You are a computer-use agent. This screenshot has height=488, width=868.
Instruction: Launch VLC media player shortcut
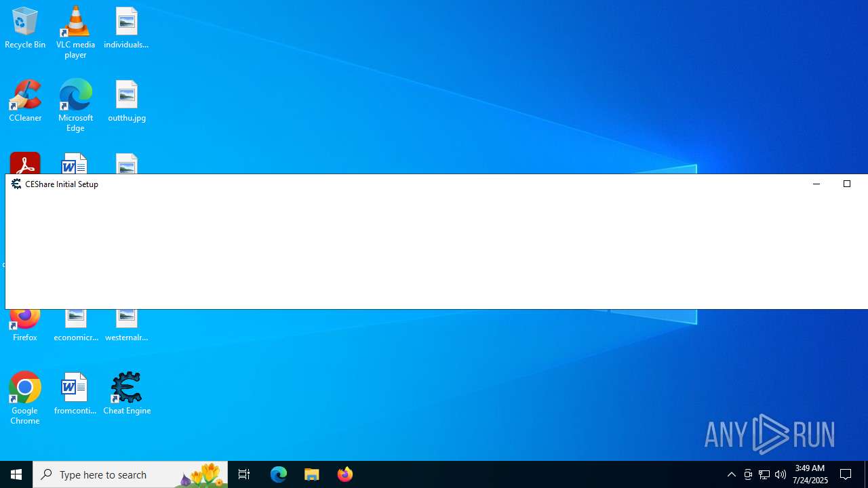pyautogui.click(x=75, y=33)
